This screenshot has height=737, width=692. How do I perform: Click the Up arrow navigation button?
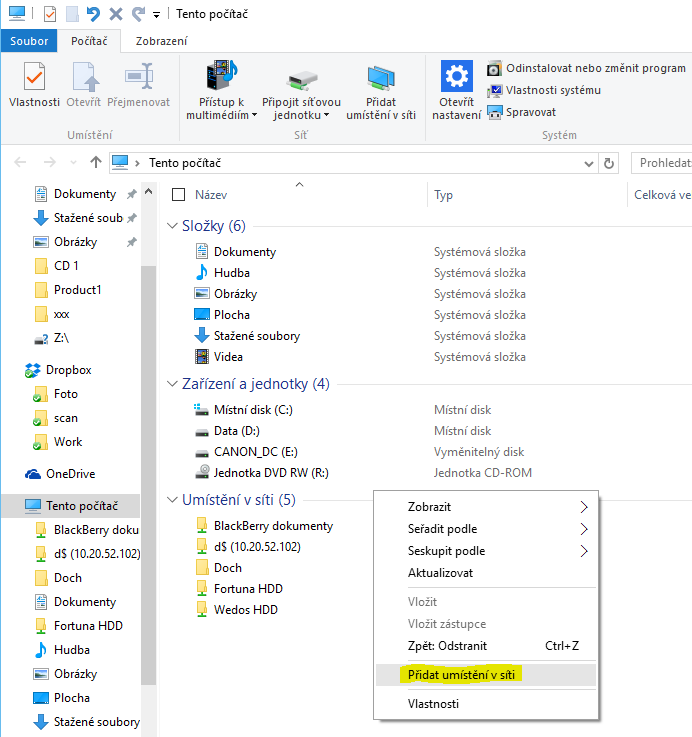pyautogui.click(x=96, y=162)
